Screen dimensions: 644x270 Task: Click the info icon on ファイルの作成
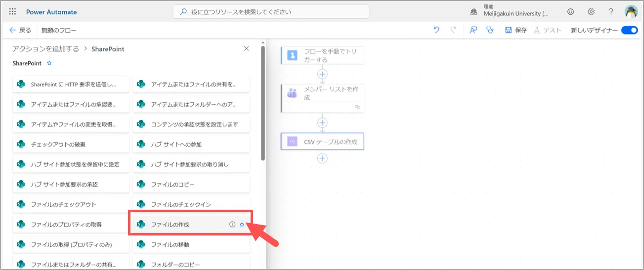(232, 224)
